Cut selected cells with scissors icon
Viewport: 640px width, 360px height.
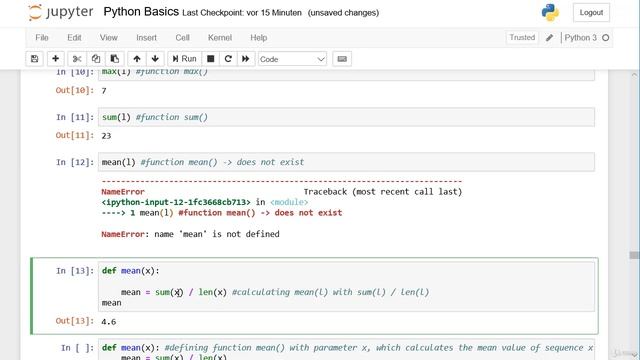(x=77, y=59)
